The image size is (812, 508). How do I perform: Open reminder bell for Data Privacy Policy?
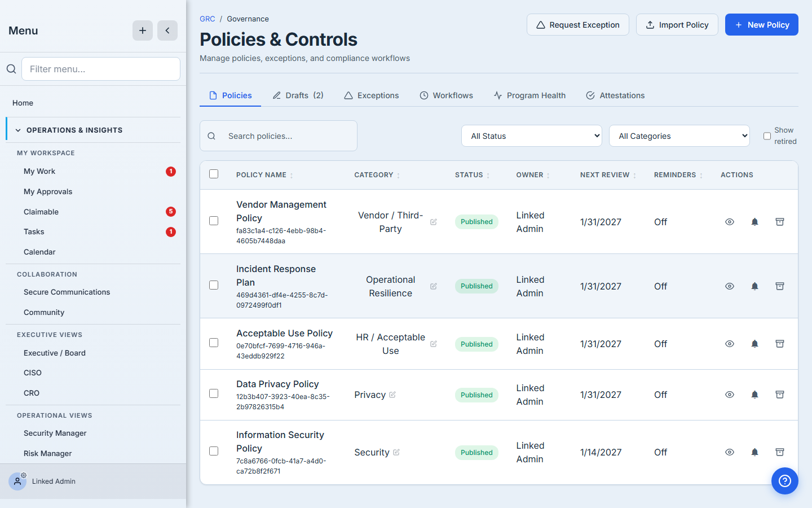tap(754, 395)
